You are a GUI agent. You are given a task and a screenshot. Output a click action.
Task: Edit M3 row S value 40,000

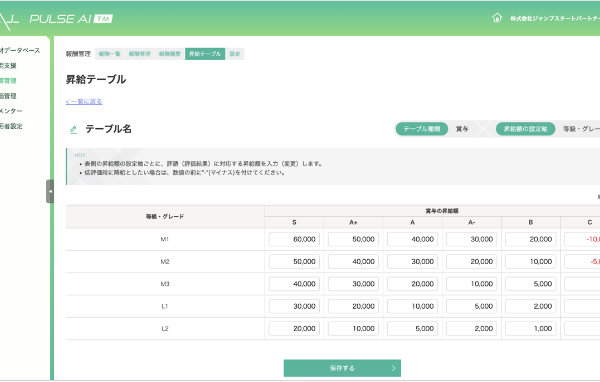[x=294, y=284]
